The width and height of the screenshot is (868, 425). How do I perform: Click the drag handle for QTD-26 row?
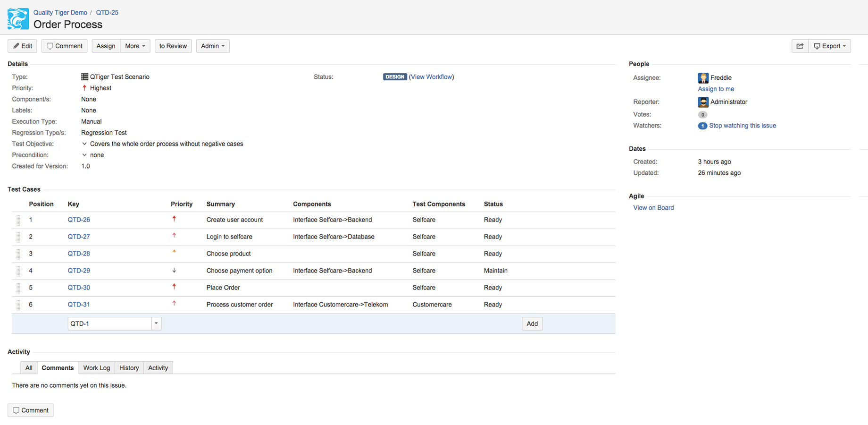click(18, 220)
